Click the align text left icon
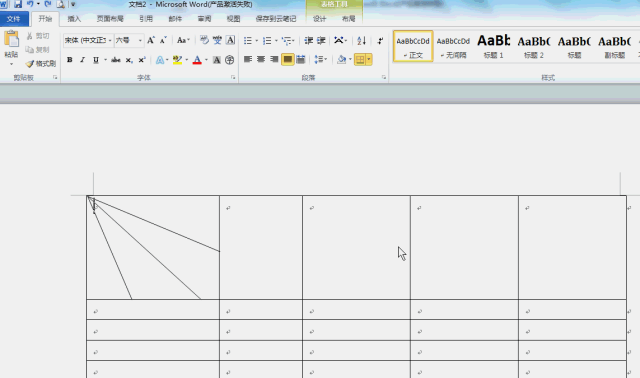640x378 pixels. [x=248, y=60]
